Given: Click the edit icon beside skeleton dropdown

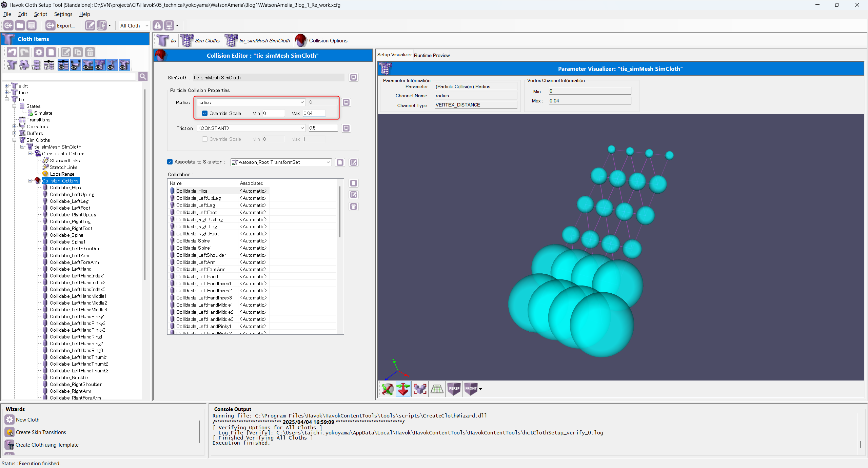Looking at the screenshot, I should tap(354, 162).
